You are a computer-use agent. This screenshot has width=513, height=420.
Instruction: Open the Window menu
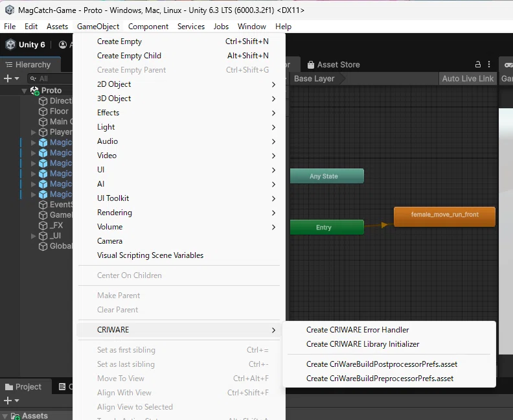tap(252, 27)
